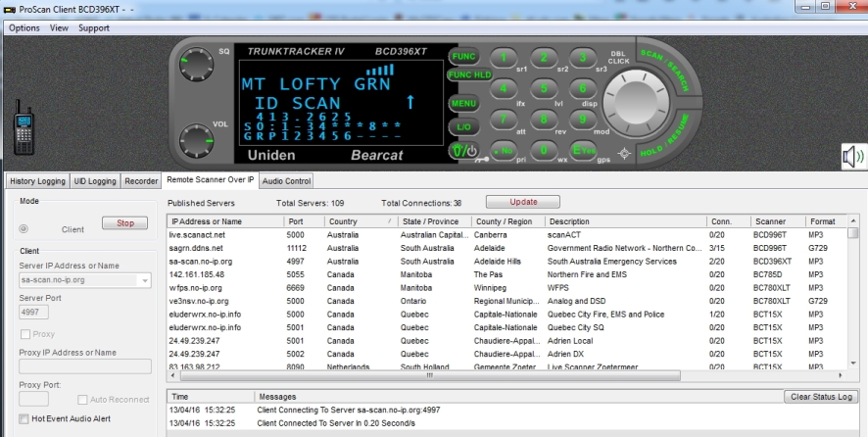This screenshot has width=868, height=437.
Task: Click the speaker audio icon
Action: (853, 158)
